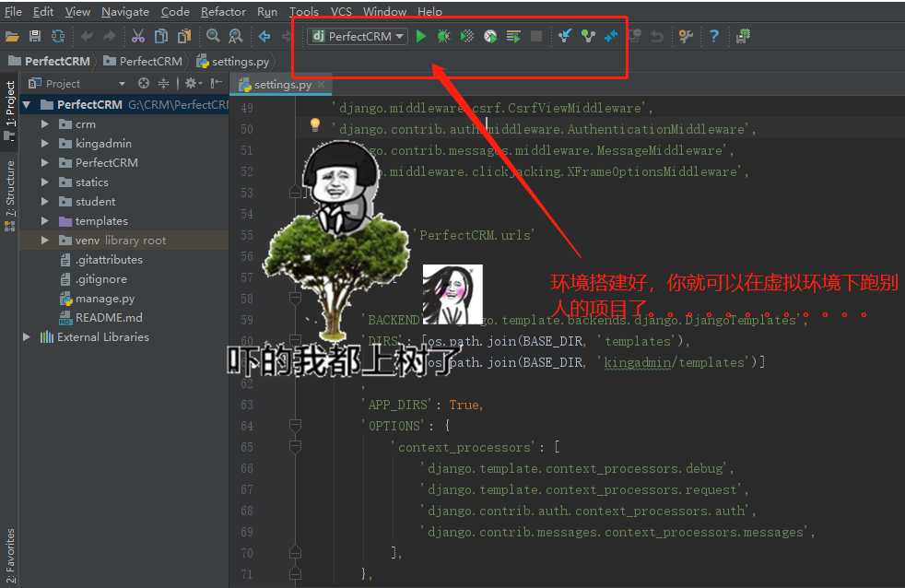
Task: Click the concurrency diagram run icon
Action: click(513, 36)
